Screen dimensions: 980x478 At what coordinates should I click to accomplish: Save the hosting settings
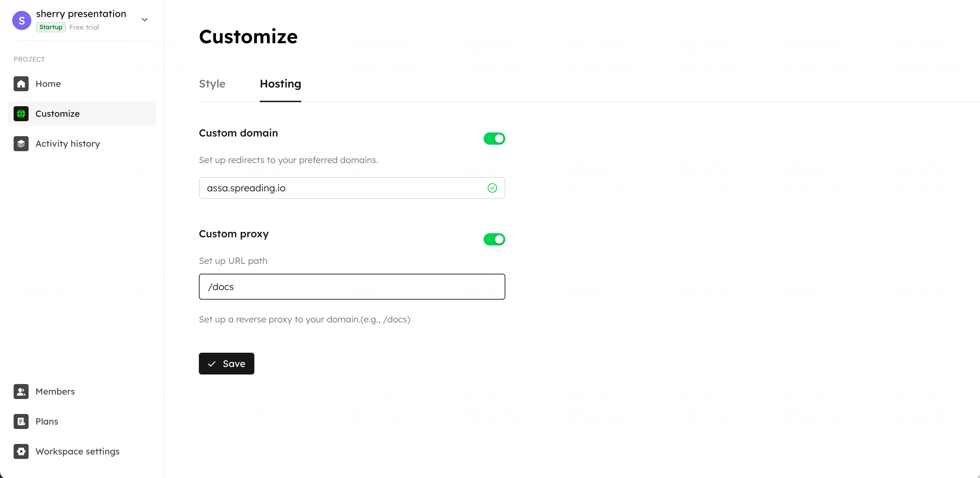click(x=226, y=364)
